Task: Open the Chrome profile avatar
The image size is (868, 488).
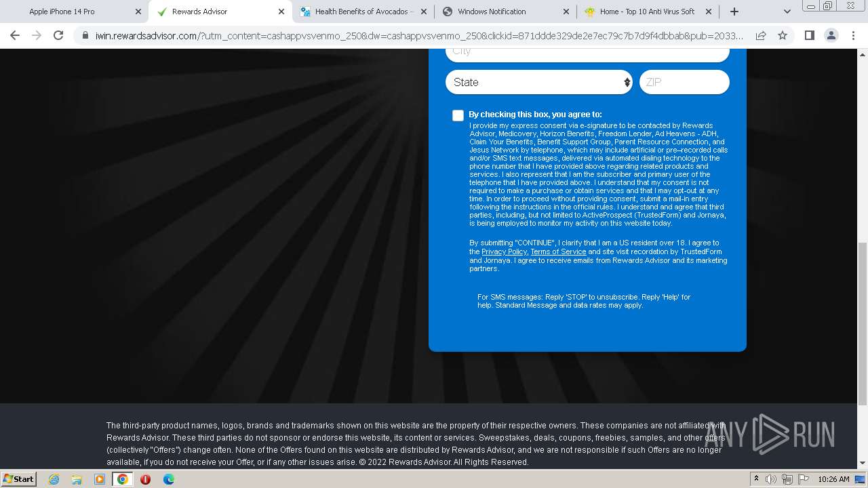Action: coord(831,35)
